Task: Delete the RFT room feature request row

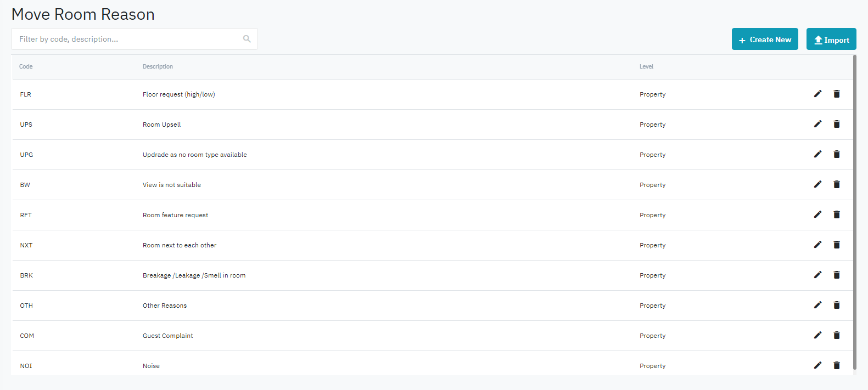Action: tap(837, 214)
